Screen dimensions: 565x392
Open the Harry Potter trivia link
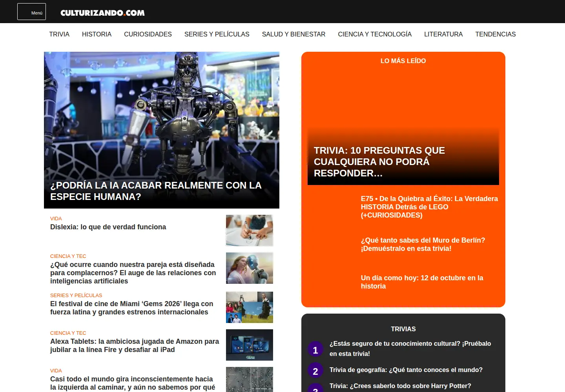[400, 386]
